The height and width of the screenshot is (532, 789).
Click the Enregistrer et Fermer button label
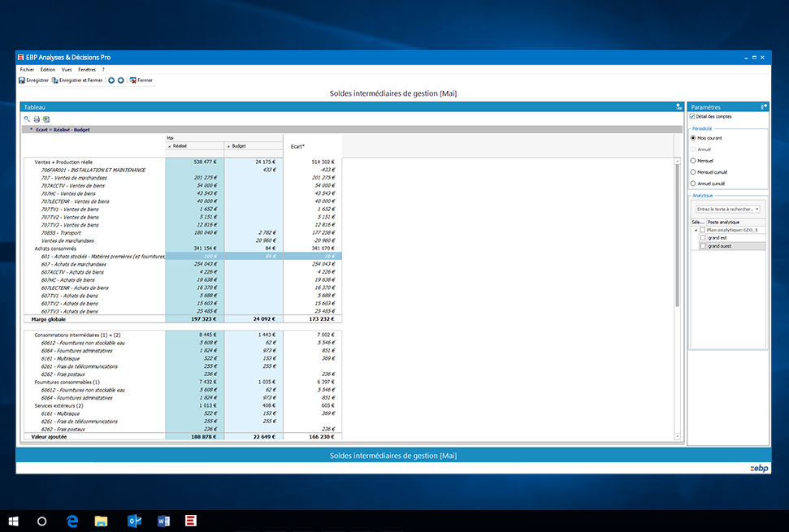click(x=81, y=80)
